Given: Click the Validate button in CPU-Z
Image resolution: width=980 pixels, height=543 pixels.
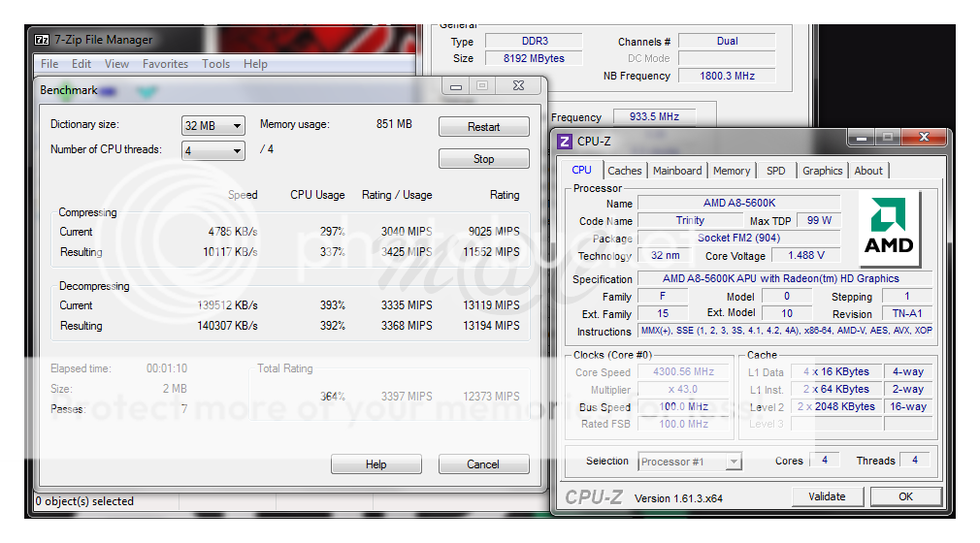Looking at the screenshot, I should pos(827,496).
